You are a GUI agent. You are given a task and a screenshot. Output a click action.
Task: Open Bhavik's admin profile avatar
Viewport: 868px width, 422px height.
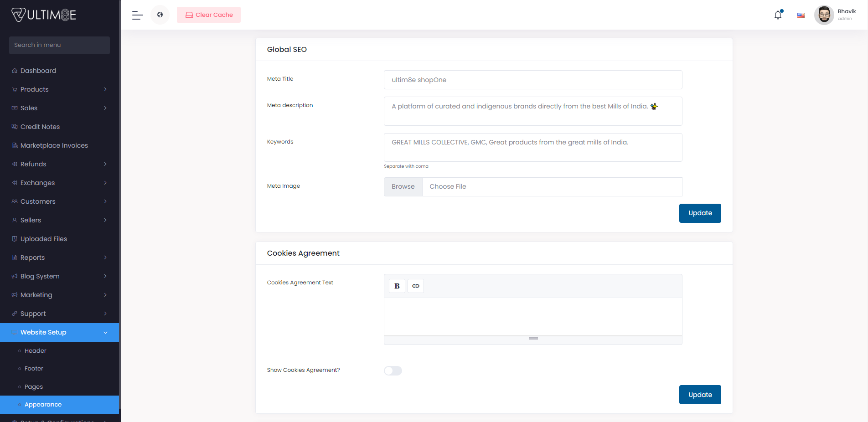(824, 15)
